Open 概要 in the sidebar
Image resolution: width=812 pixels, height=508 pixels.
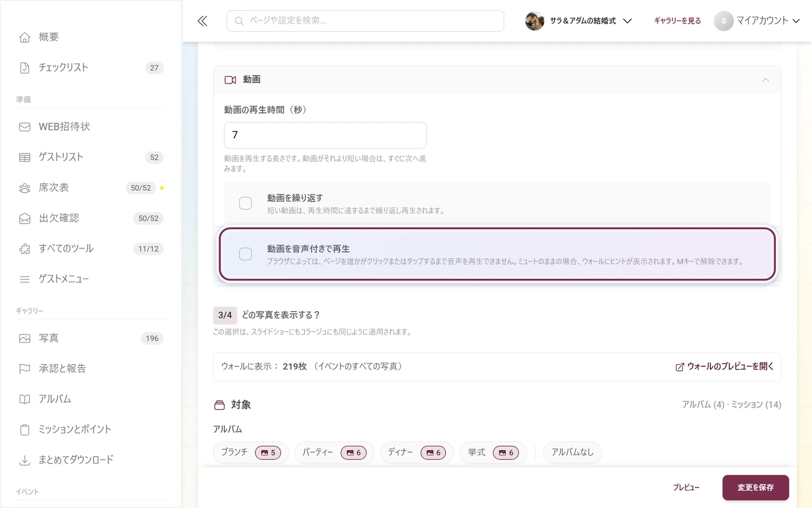click(91, 37)
